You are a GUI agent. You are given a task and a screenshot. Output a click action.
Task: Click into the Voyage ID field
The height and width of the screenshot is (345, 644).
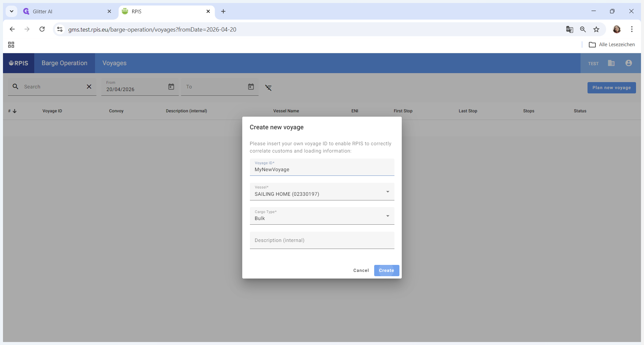[322, 170]
